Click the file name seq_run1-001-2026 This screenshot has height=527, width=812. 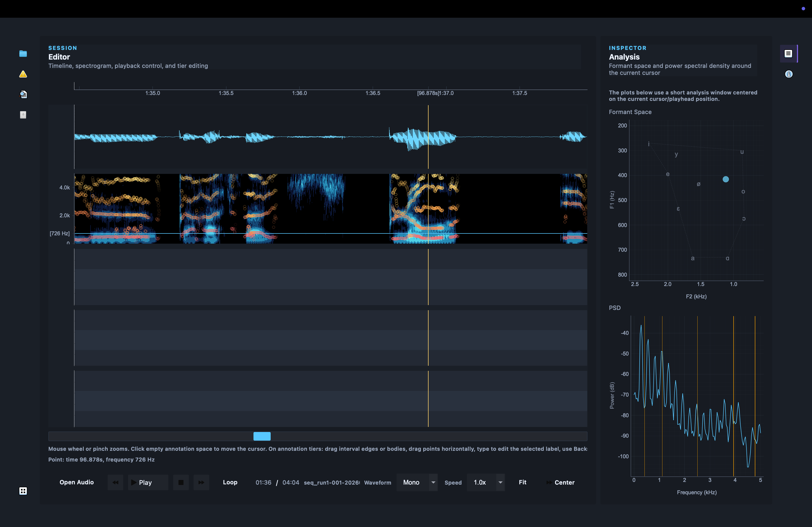tap(332, 482)
